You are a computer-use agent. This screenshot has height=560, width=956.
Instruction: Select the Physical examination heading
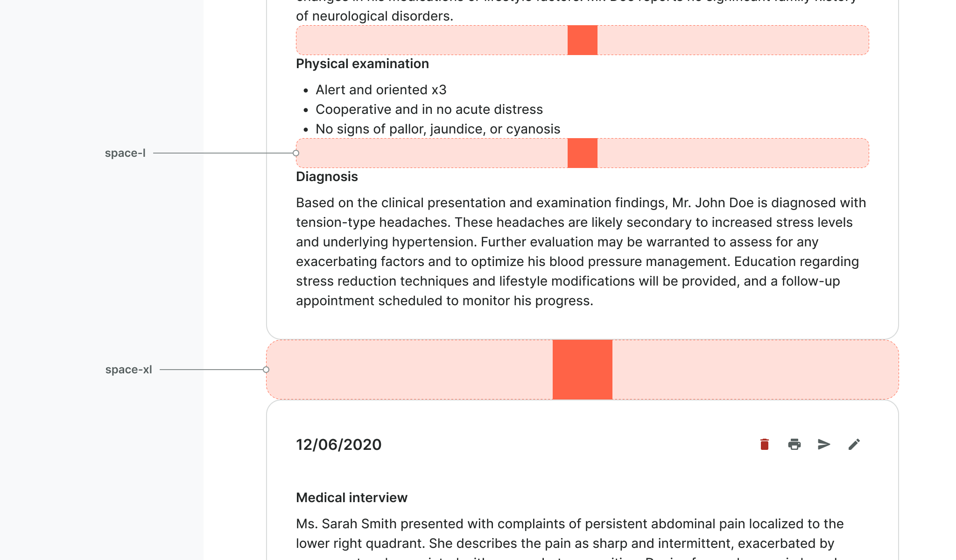click(x=362, y=64)
